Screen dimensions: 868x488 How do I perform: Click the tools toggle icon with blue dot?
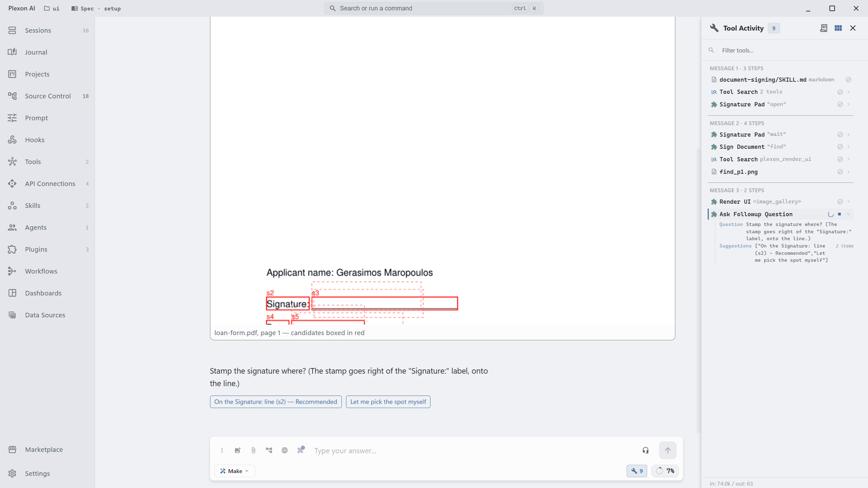coord(301,450)
